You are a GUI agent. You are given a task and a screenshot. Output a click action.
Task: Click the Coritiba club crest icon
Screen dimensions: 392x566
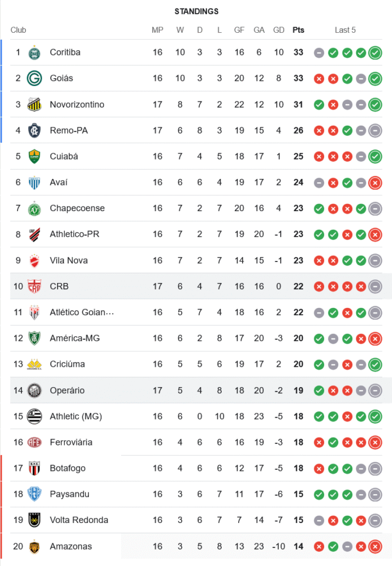pos(35,53)
